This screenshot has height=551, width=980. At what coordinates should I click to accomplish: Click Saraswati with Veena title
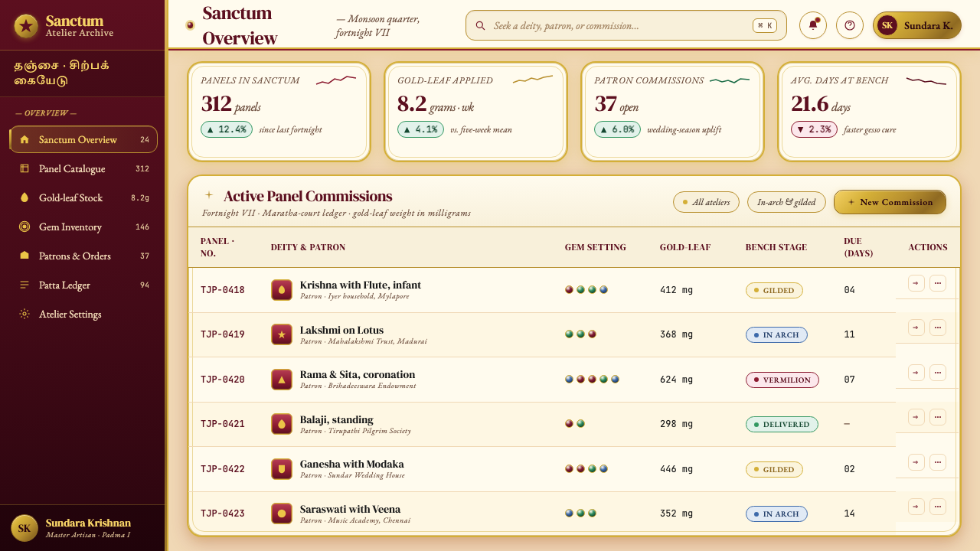tap(350, 509)
